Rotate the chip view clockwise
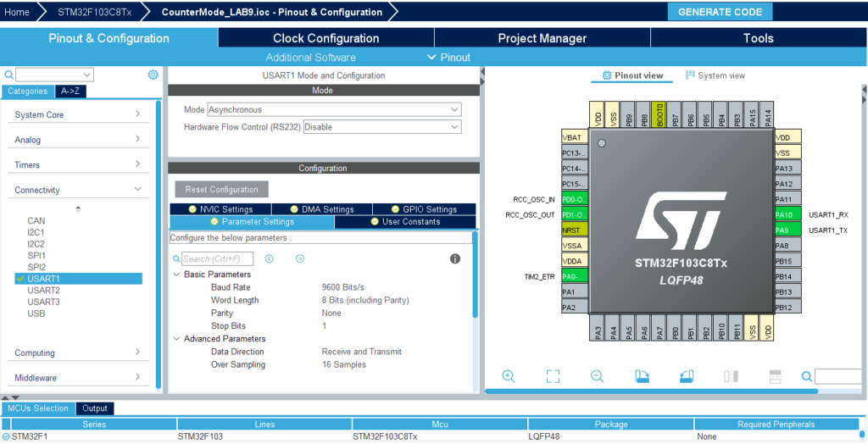This screenshot has width=868, height=444. 642,376
